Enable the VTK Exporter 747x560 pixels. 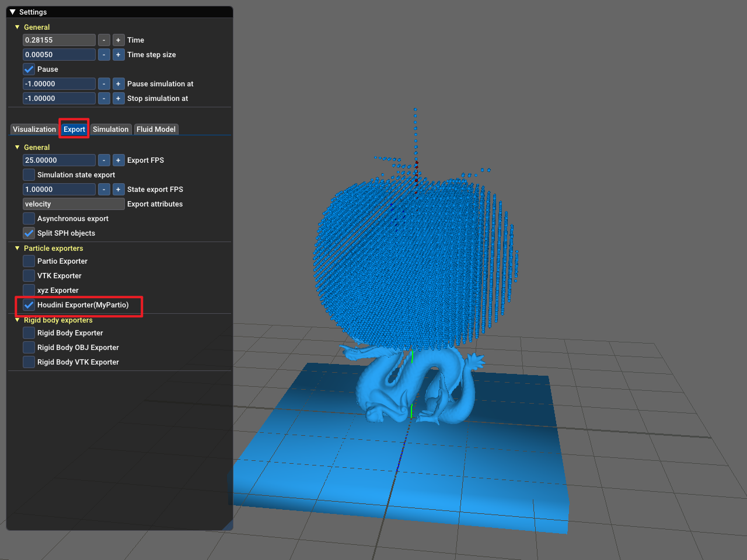click(x=29, y=276)
